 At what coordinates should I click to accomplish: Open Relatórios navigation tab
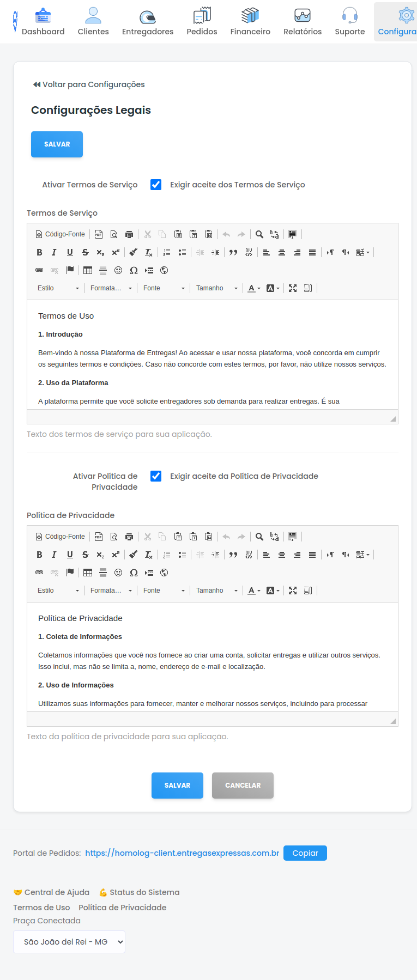click(303, 22)
